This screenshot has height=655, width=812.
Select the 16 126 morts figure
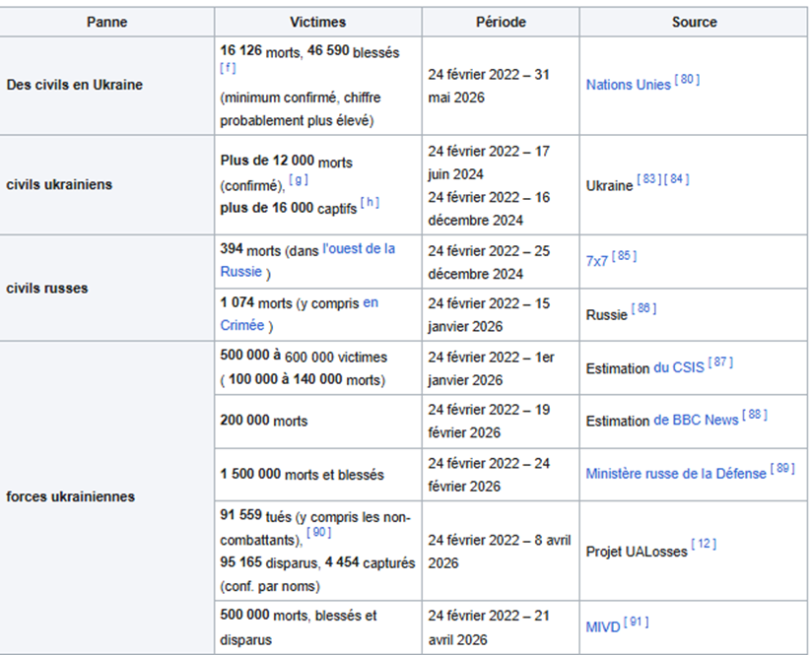(260, 51)
